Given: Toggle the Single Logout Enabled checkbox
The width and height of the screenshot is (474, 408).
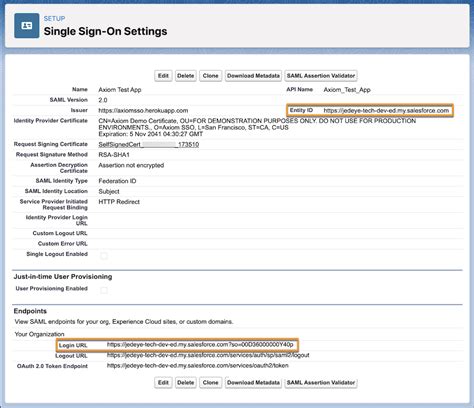Looking at the screenshot, I should coord(104,256).
